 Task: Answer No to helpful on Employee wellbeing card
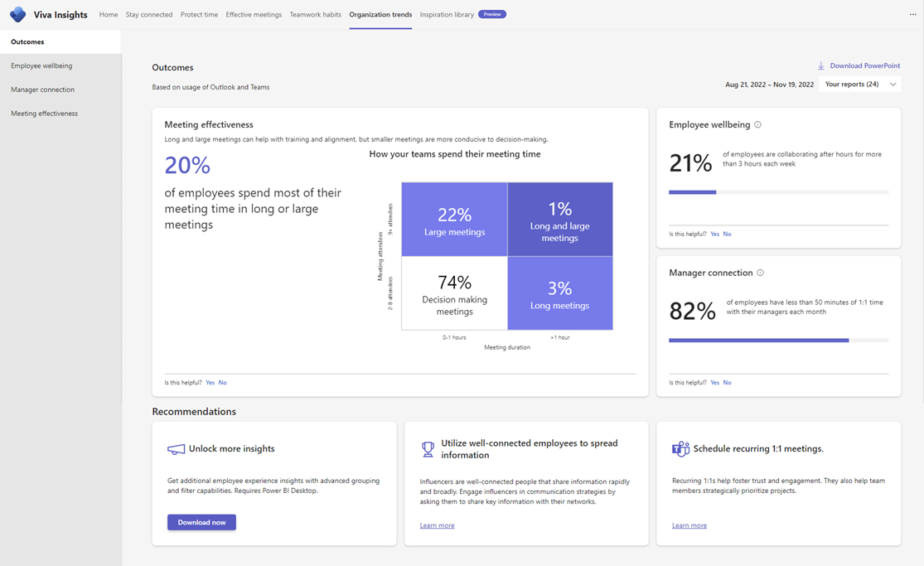tap(727, 234)
